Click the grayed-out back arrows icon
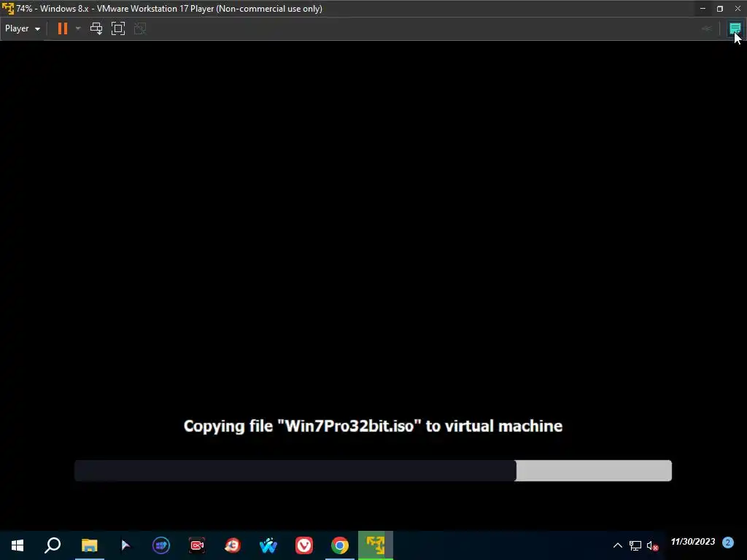This screenshot has height=560, width=747. (707, 28)
